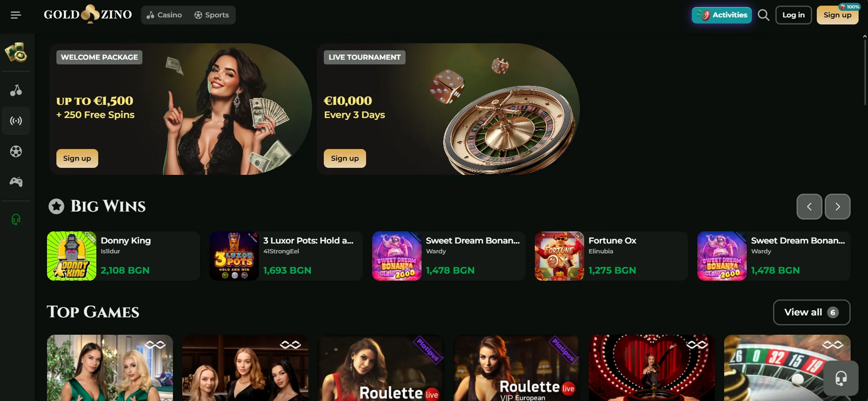Click Sign up on Welcome Package banner
This screenshot has height=401, width=868.
tap(77, 158)
